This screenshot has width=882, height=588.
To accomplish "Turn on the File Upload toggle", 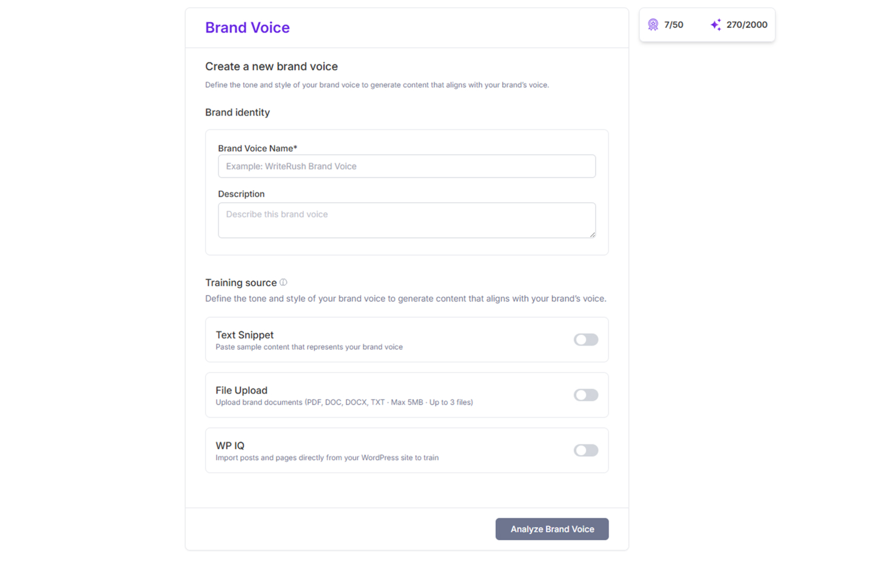I will click(586, 395).
